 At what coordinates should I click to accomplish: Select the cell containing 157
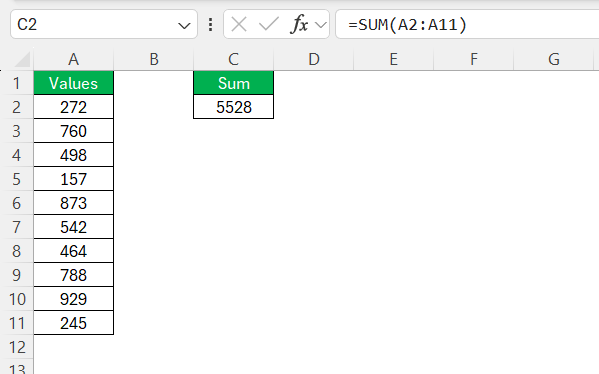click(73, 179)
